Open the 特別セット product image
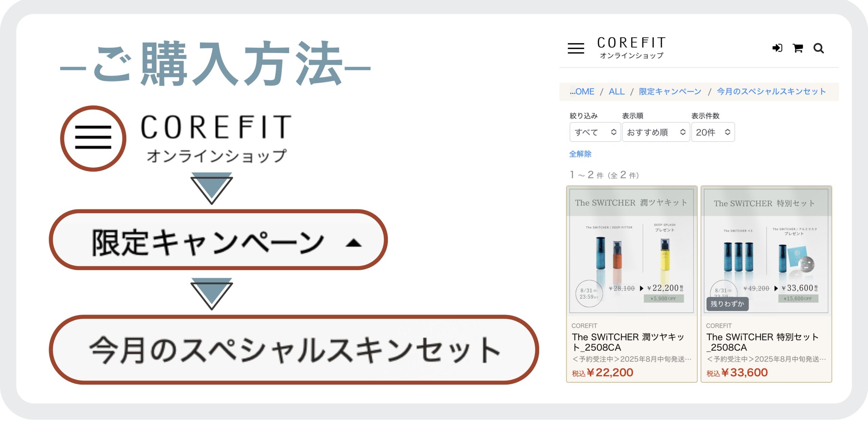 766,251
